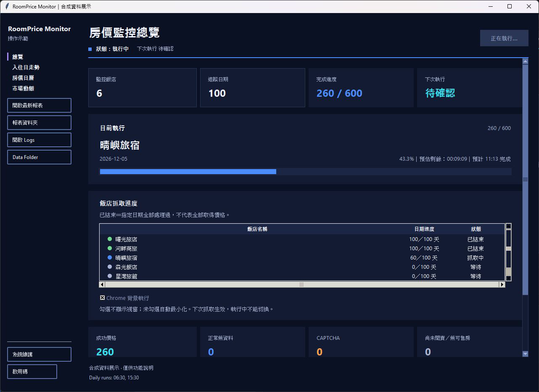Viewport: 539px width, 392px height.
Task: Open the 總覽 page in the sidebar
Action: pyautogui.click(x=18, y=57)
